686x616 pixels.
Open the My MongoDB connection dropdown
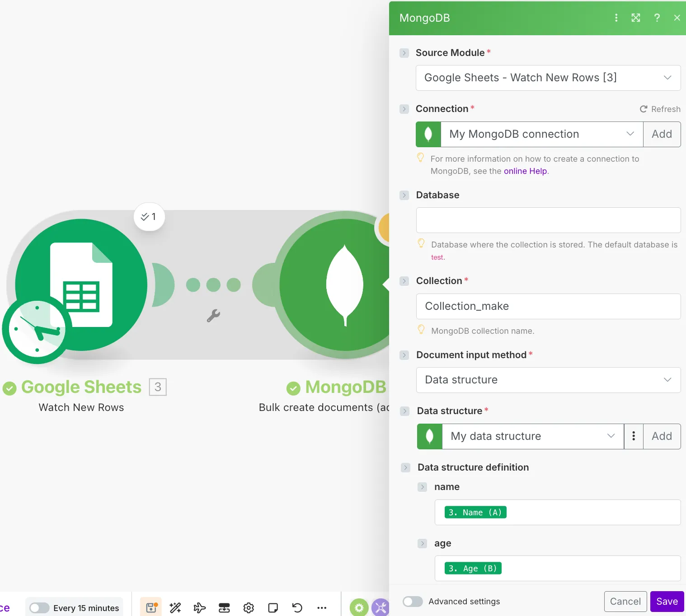coord(542,134)
